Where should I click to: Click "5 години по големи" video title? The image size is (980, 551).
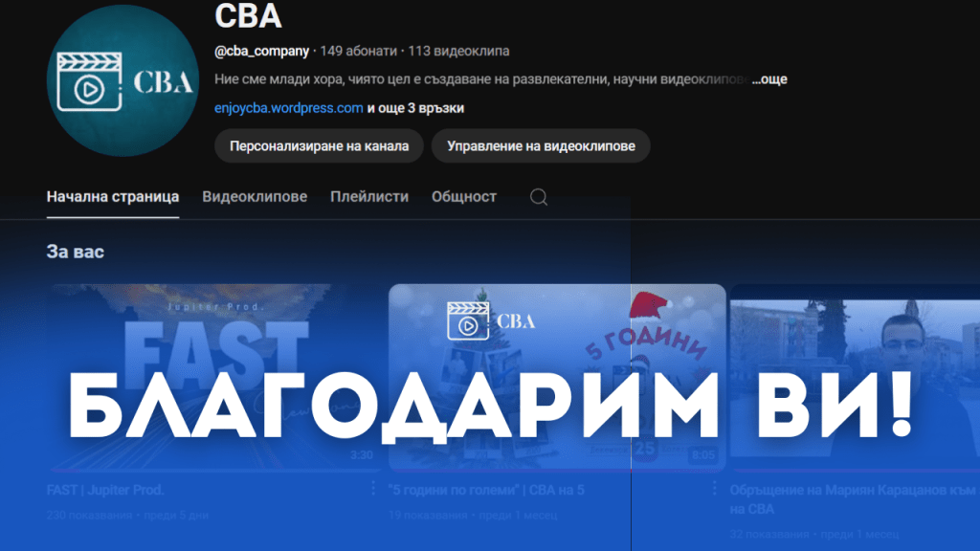[485, 490]
